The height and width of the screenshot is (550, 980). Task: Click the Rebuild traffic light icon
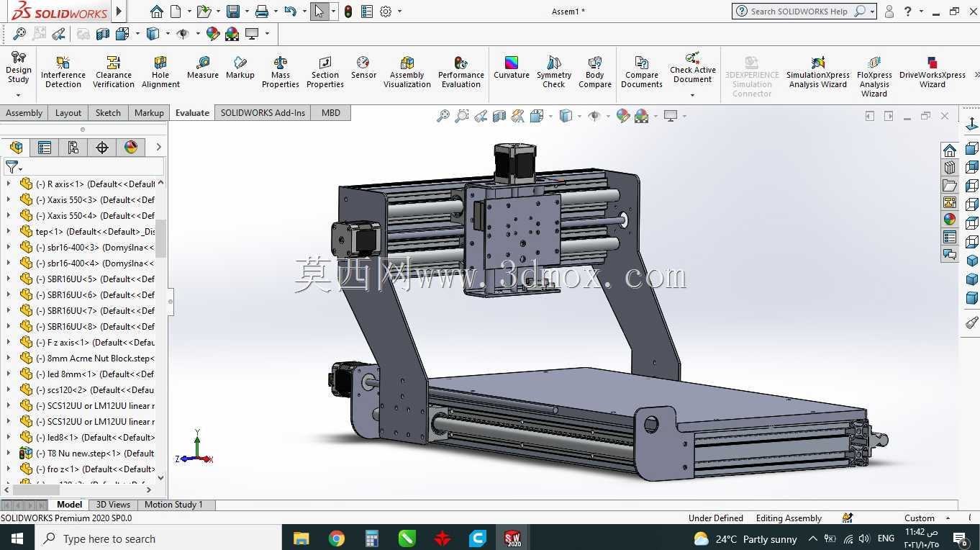348,12
